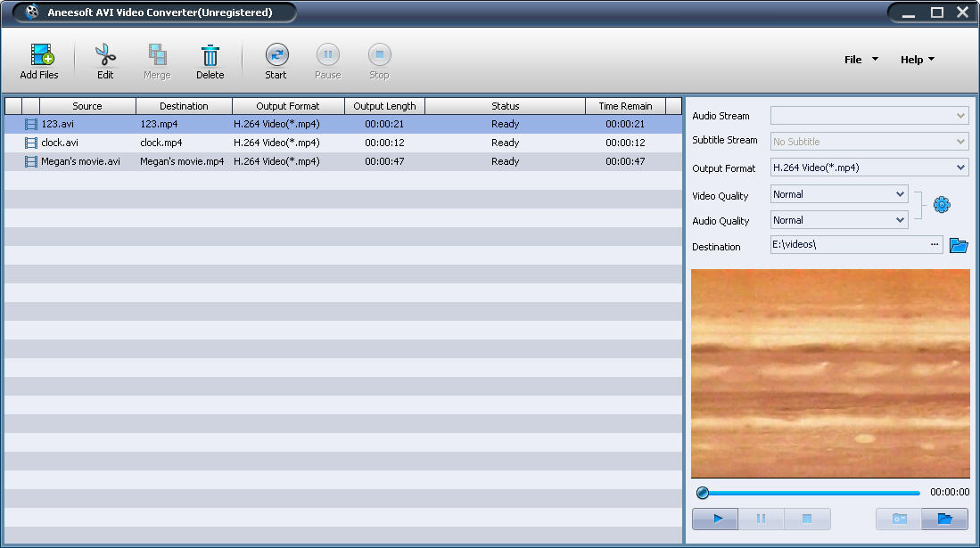Click the Add Files toolbar icon

(x=41, y=55)
